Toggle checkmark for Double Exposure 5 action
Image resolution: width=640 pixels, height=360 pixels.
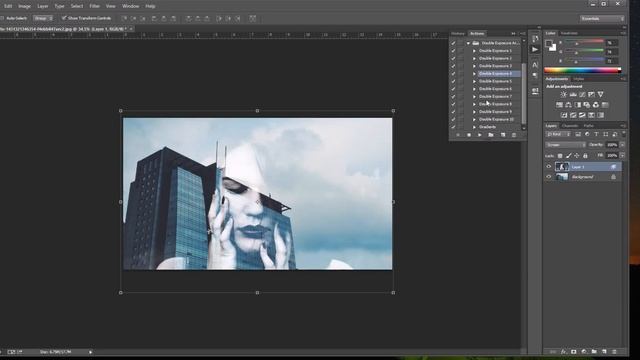(453, 81)
